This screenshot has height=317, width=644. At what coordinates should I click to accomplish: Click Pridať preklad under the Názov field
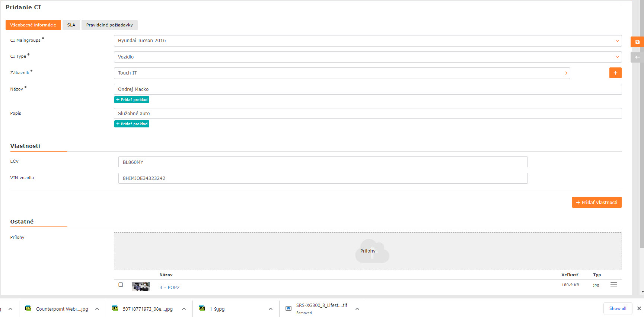coord(132,100)
